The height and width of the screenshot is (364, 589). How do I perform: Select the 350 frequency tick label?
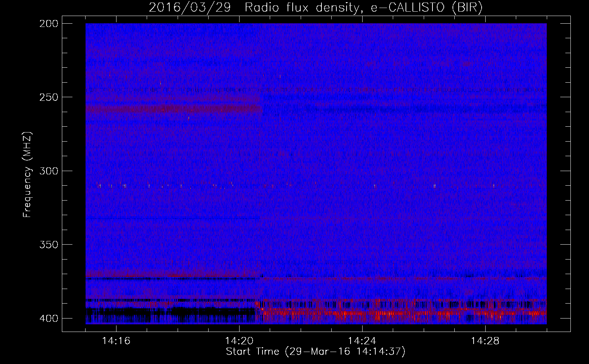pyautogui.click(x=48, y=245)
